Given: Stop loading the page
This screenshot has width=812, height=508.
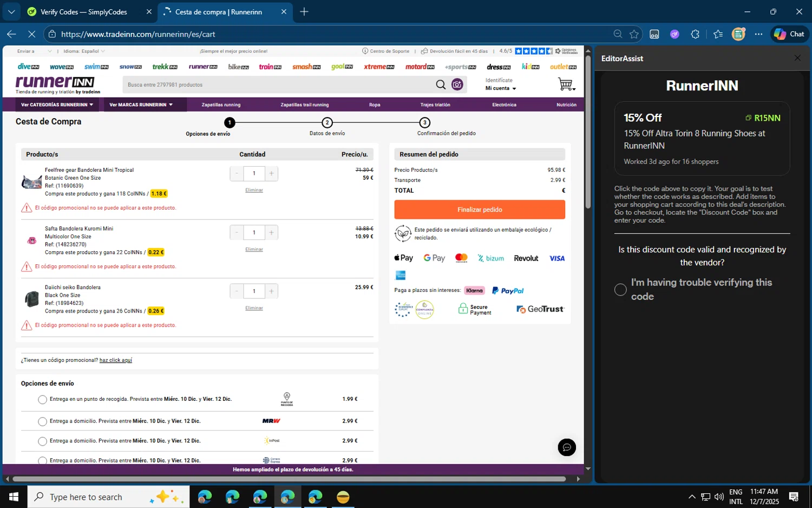Looking at the screenshot, I should [31, 34].
